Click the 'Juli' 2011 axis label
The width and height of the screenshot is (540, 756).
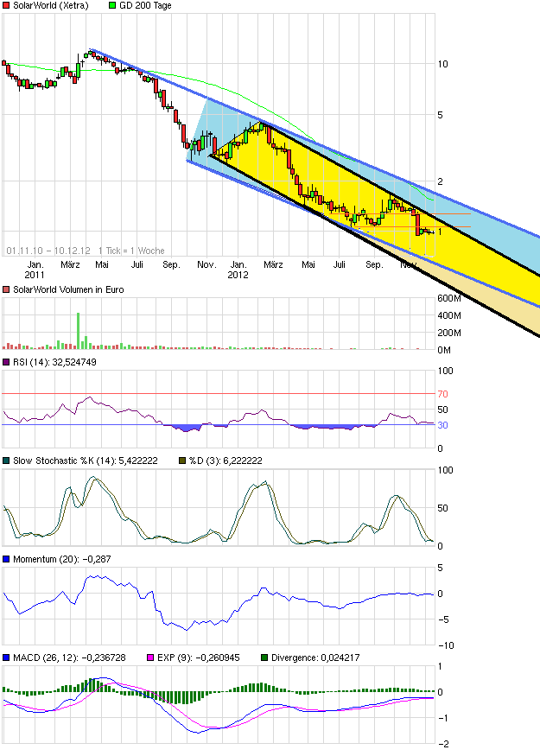click(x=137, y=264)
